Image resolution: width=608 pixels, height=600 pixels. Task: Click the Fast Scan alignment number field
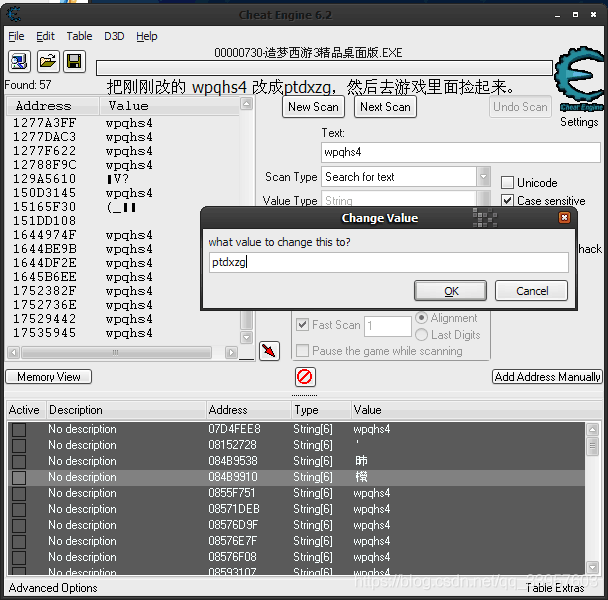pos(388,326)
